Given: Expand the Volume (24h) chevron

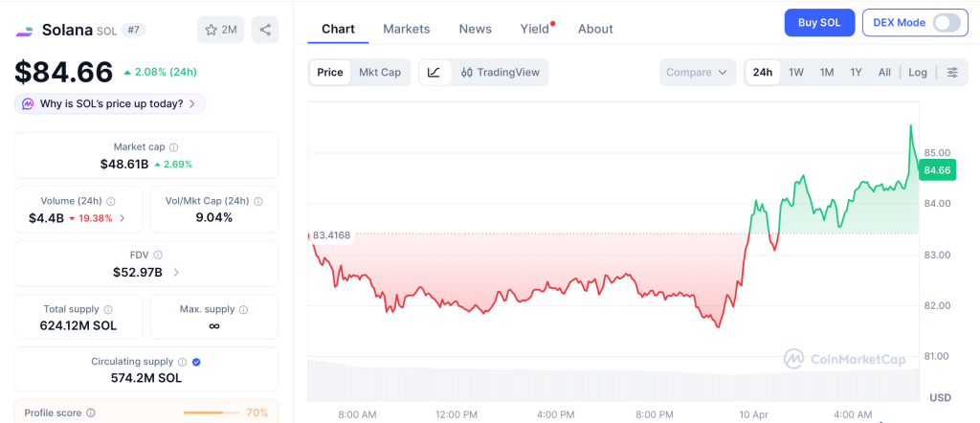Looking at the screenshot, I should tap(122, 218).
